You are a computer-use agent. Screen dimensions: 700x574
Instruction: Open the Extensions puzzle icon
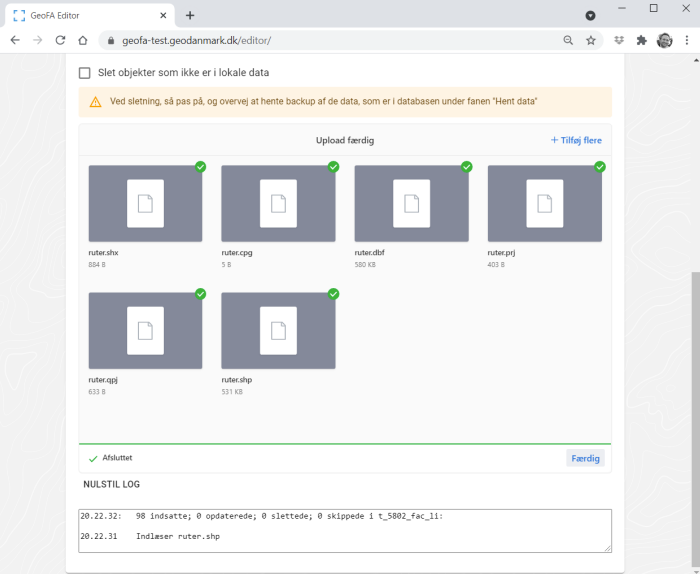tap(642, 41)
